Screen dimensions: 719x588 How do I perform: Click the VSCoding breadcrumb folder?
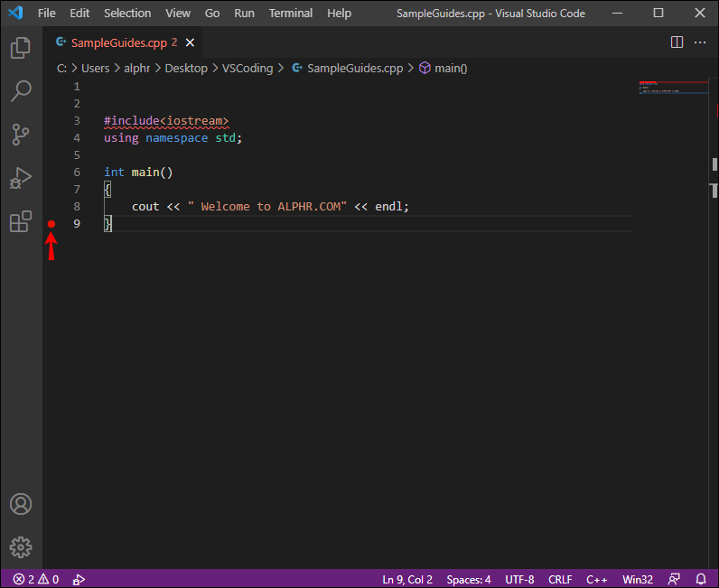pyautogui.click(x=247, y=69)
